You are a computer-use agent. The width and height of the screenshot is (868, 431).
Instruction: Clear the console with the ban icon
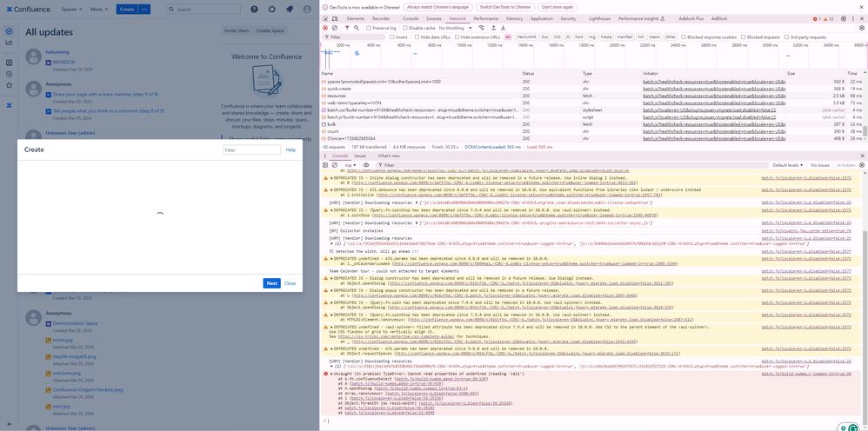(x=334, y=165)
